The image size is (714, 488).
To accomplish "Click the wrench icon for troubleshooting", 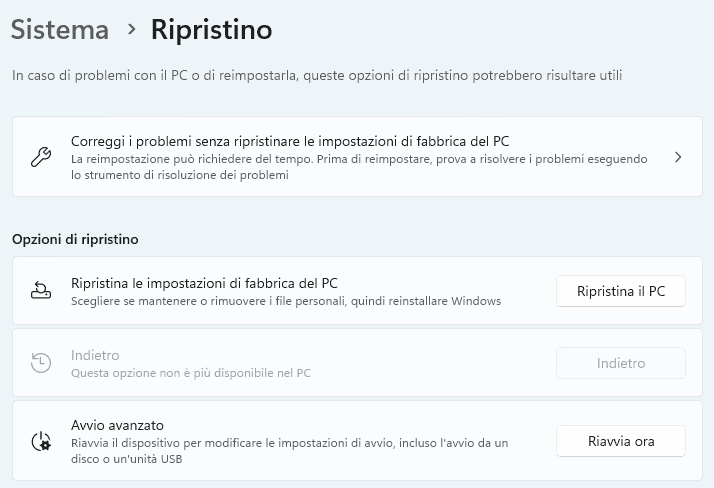I will point(41,158).
